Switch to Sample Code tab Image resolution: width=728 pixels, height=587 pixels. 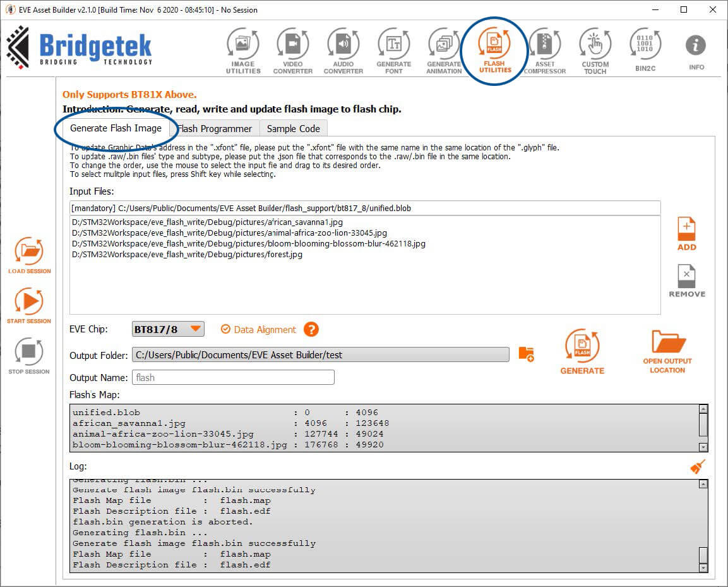click(x=294, y=129)
